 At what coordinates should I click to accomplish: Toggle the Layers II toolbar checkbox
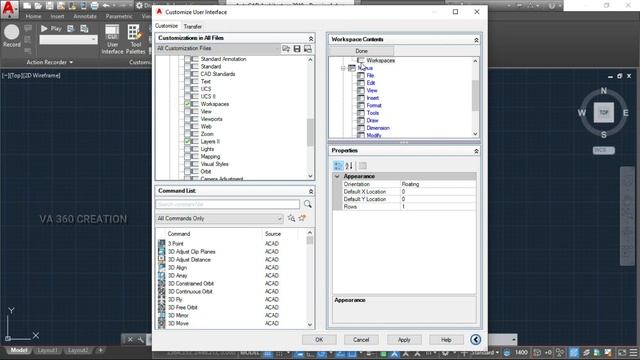pos(188,141)
